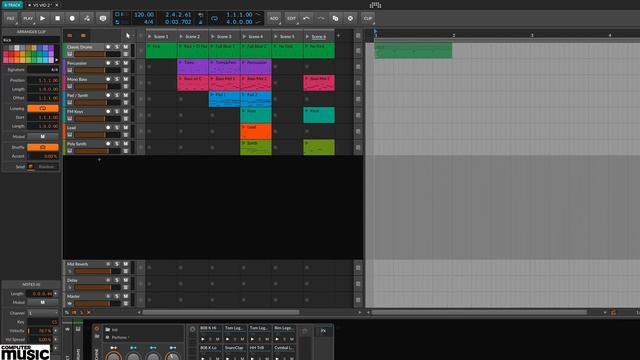Open the ADD menu

[274, 18]
